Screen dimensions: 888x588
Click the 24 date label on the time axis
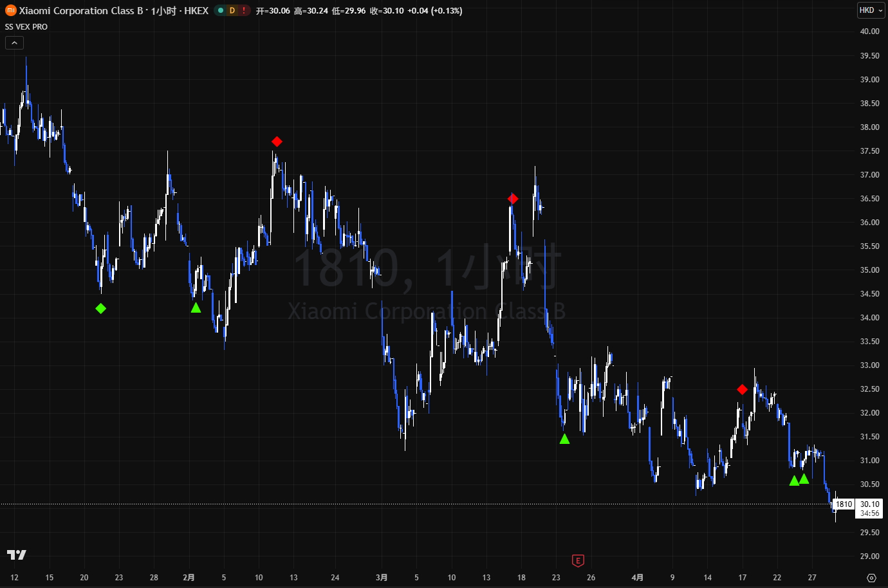point(335,578)
